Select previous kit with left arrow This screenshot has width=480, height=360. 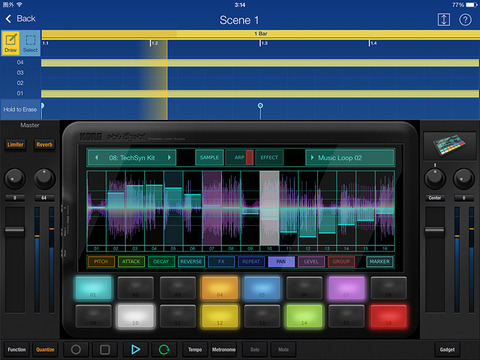tap(97, 157)
